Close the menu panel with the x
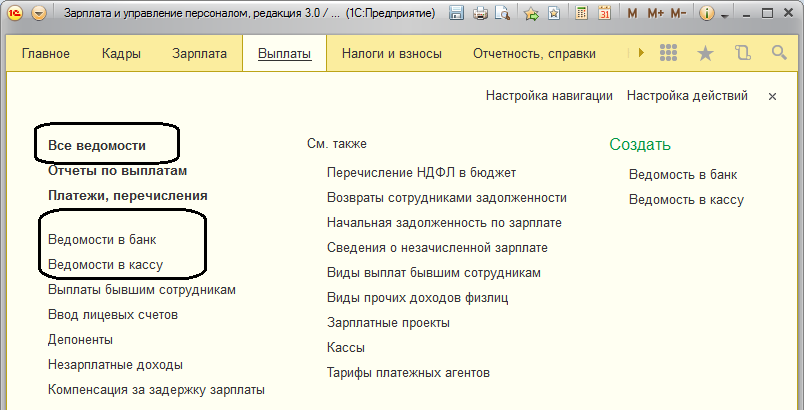 772,96
